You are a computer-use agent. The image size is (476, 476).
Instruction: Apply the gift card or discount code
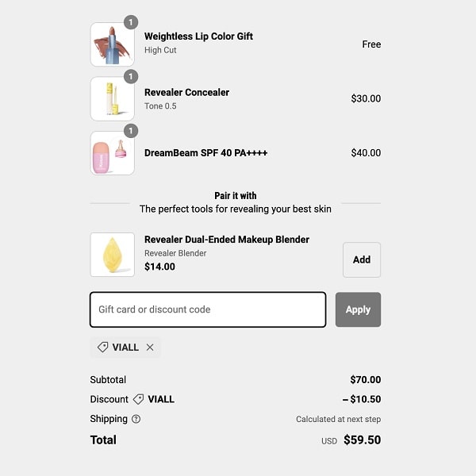[x=358, y=309]
